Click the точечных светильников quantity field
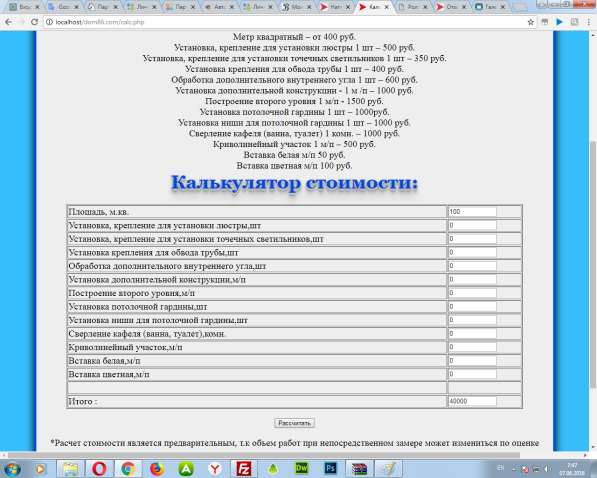The width and height of the screenshot is (597, 478). coord(472,239)
